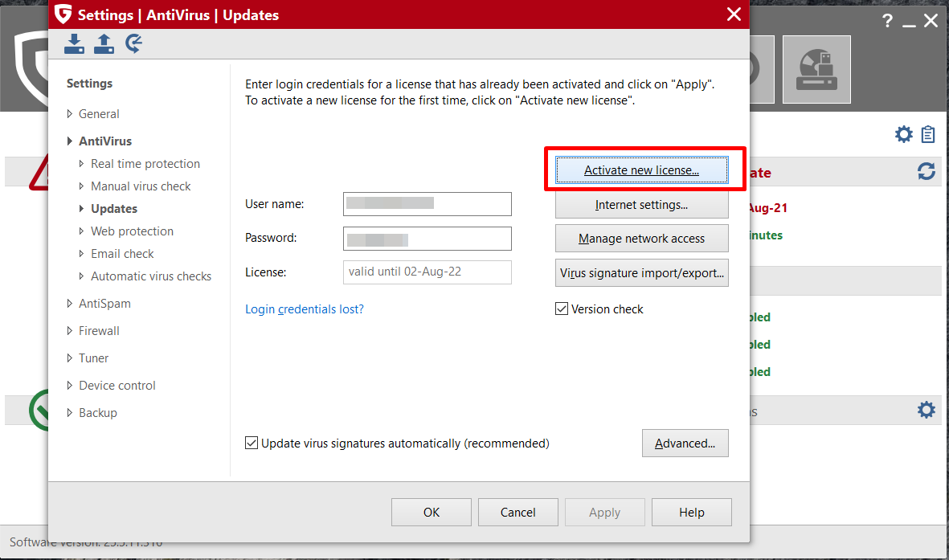The width and height of the screenshot is (949, 560).
Task: Expand the Device control tree arrow
Action: tap(70, 385)
